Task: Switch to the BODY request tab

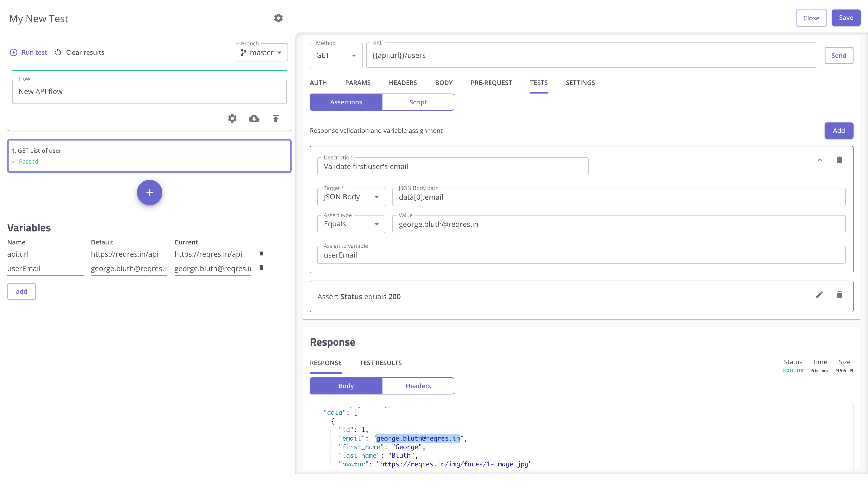Action: [x=444, y=82]
